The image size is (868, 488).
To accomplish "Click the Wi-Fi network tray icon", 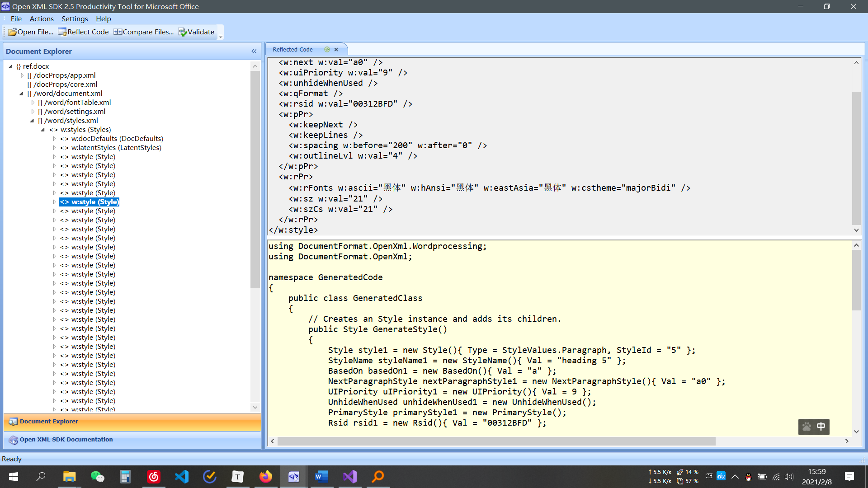I will (x=776, y=477).
